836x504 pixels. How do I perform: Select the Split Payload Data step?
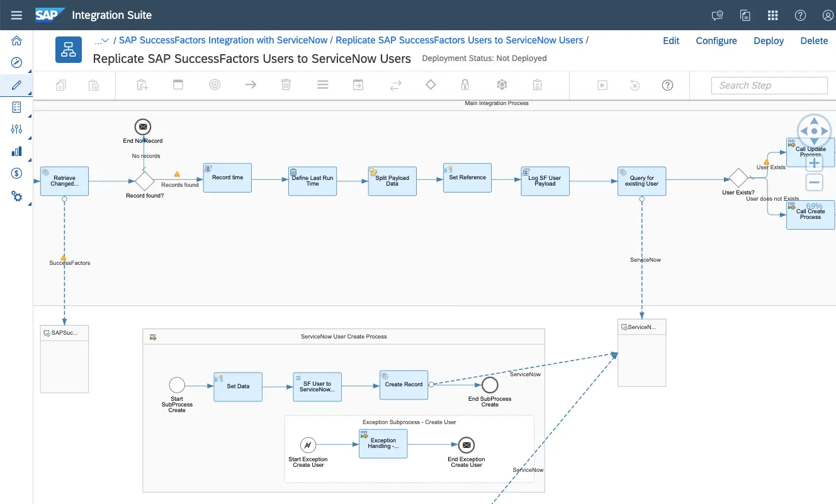(392, 181)
